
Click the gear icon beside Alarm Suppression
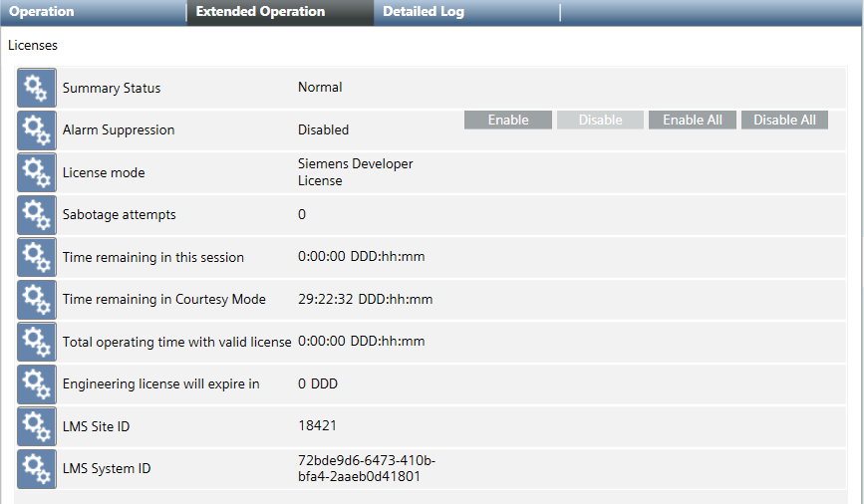click(x=37, y=130)
